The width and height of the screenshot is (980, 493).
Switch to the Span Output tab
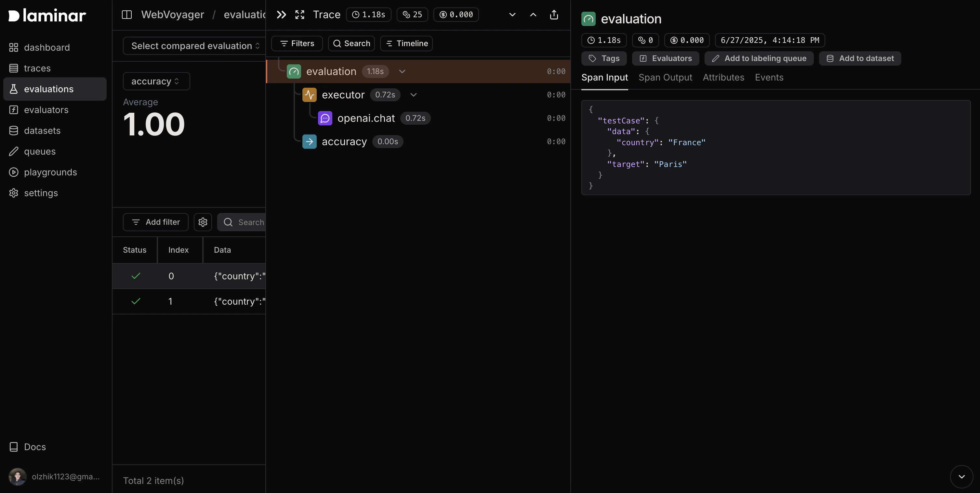click(665, 78)
